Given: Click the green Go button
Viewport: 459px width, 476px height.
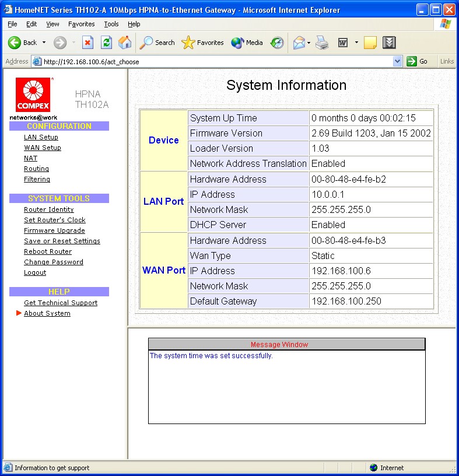Looking at the screenshot, I should point(418,61).
